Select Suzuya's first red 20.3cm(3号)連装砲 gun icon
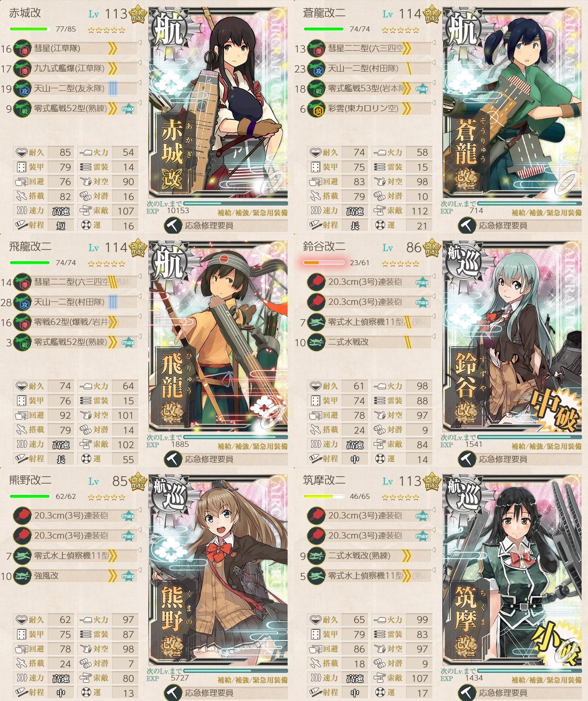588x701 pixels. (x=316, y=282)
